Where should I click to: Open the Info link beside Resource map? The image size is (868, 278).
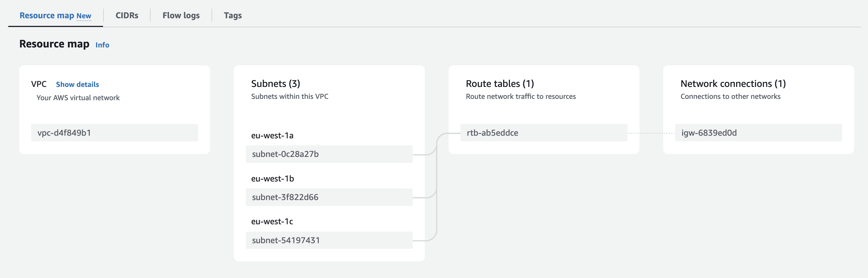[x=102, y=45]
